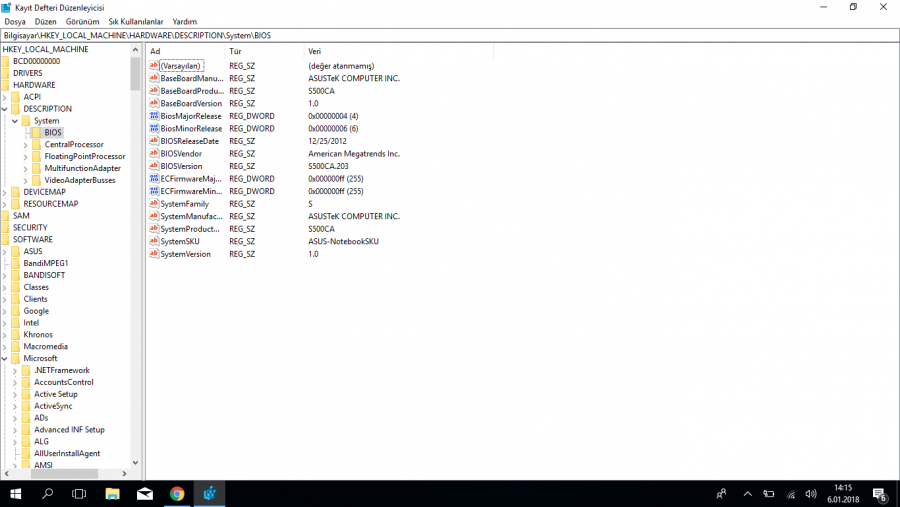Click the BaseBoardManufacturer string value icon
The height and width of the screenshot is (507, 900).
pyautogui.click(x=154, y=78)
